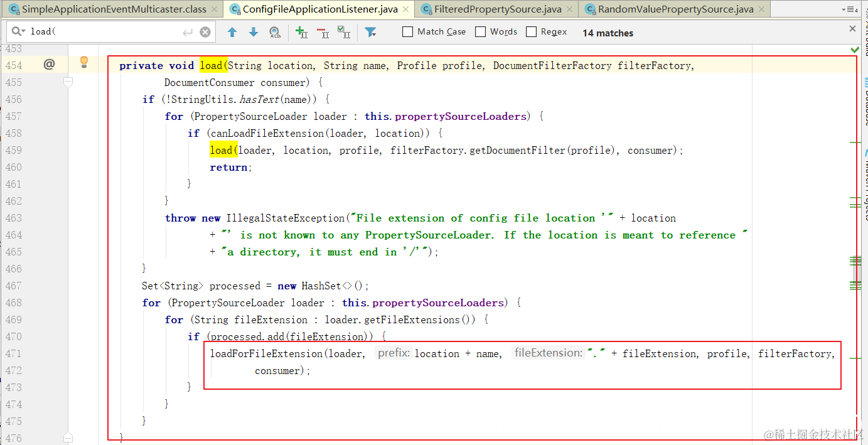Image resolution: width=868 pixels, height=445 pixels.
Task: Add selection for next occurrence icon
Action: point(302,32)
